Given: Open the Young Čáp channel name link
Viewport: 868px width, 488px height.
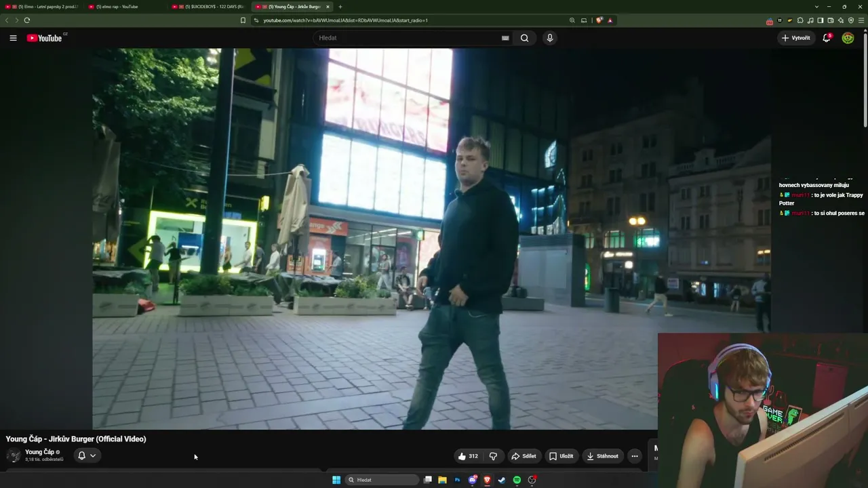Looking at the screenshot, I should (x=39, y=452).
